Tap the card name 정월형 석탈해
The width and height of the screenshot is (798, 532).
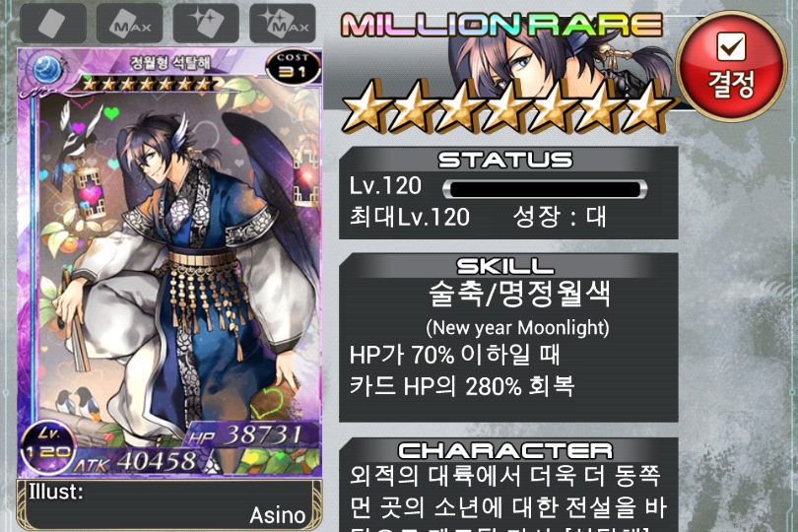(170, 63)
